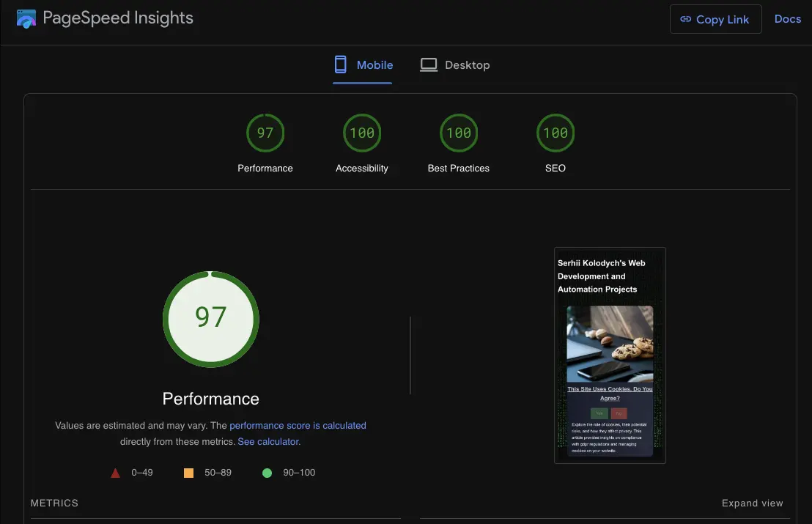The height and width of the screenshot is (524, 812).
Task: Click the red 0–49 triangle legend marker
Action: click(115, 472)
